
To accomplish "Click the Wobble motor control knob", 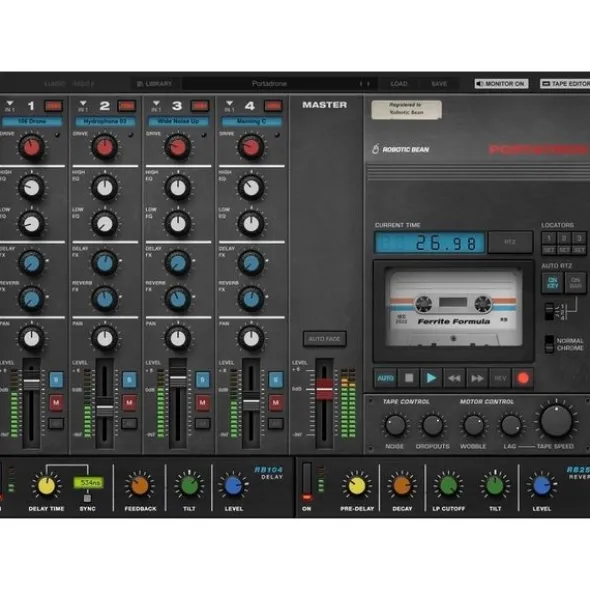I will pyautogui.click(x=474, y=426).
